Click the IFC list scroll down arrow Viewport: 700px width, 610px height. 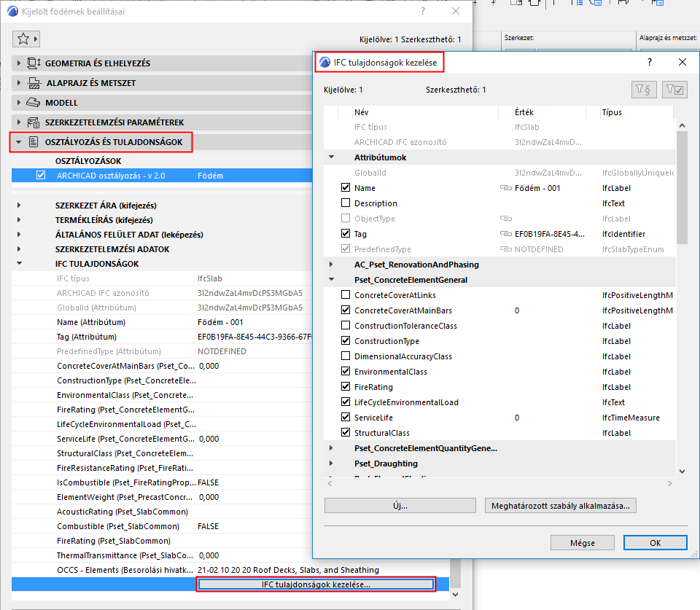click(682, 472)
